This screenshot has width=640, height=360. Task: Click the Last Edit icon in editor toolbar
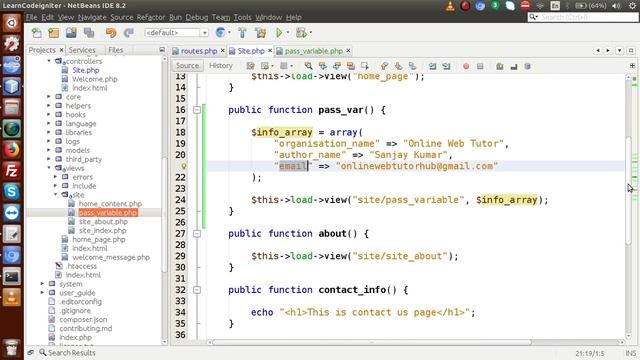251,66
